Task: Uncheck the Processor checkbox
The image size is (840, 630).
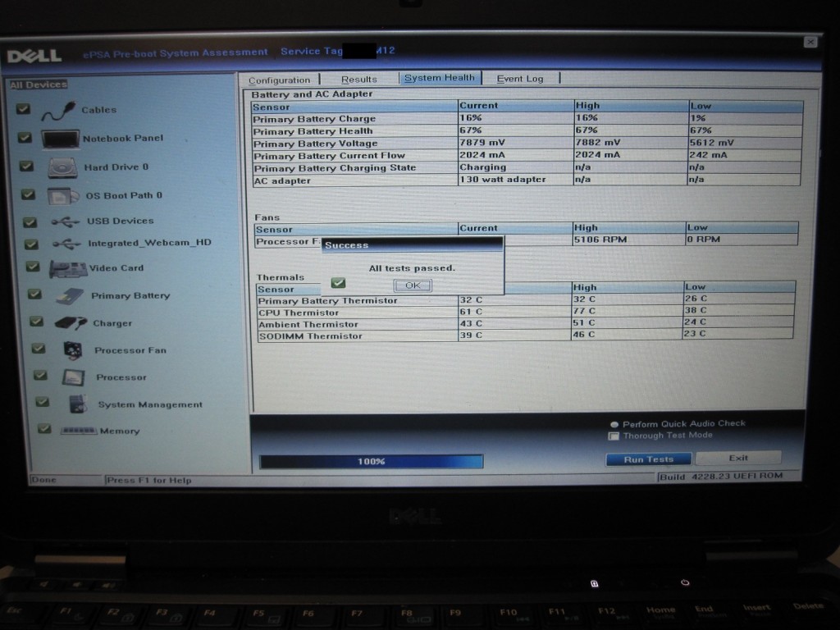Action: 40,376
